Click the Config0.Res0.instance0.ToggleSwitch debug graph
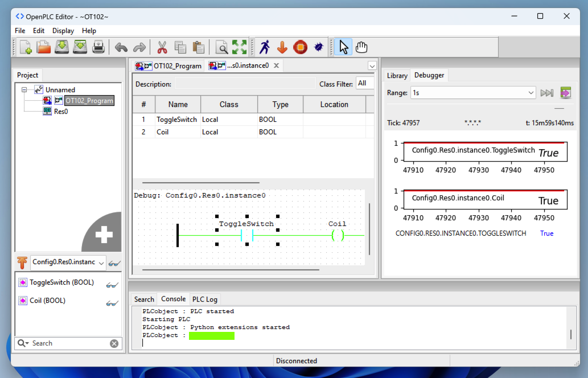This screenshot has height=378, width=588. pyautogui.click(x=485, y=152)
